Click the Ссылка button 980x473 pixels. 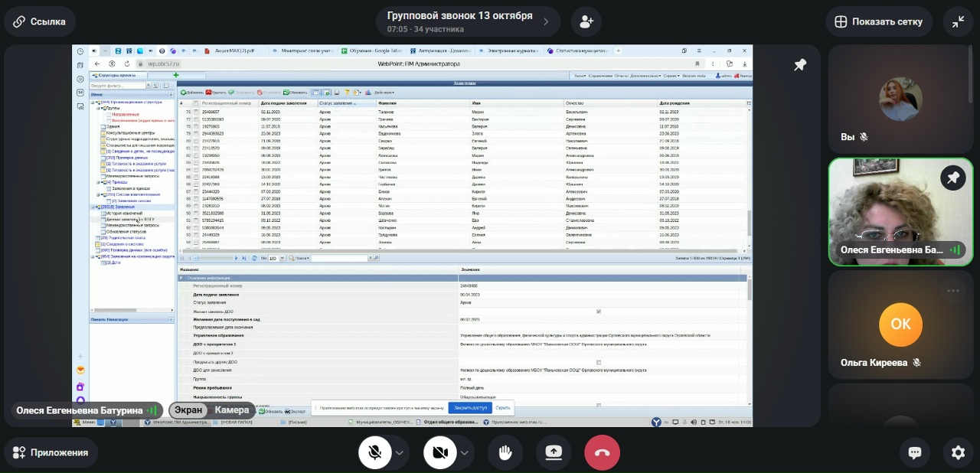40,21
